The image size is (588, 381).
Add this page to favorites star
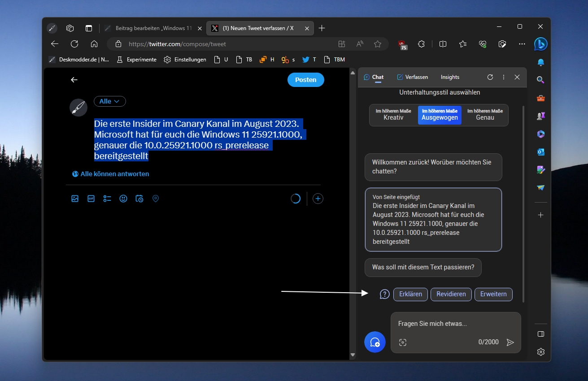pos(378,44)
